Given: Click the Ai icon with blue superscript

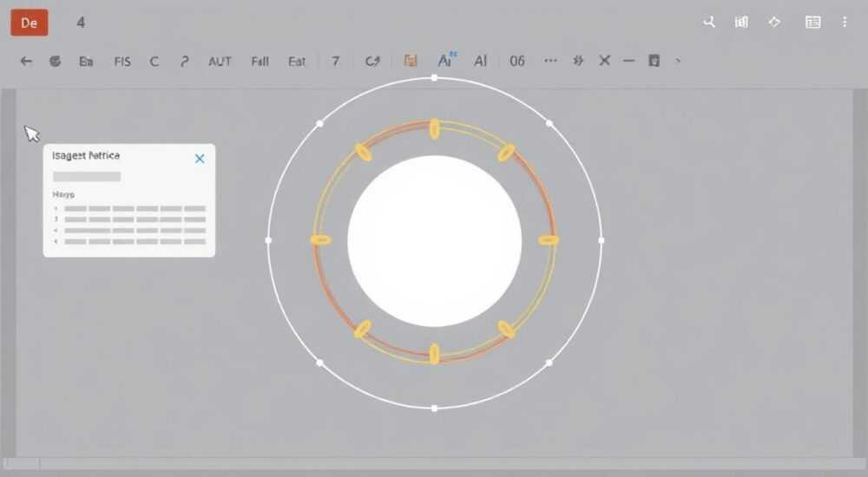Looking at the screenshot, I should (x=447, y=60).
